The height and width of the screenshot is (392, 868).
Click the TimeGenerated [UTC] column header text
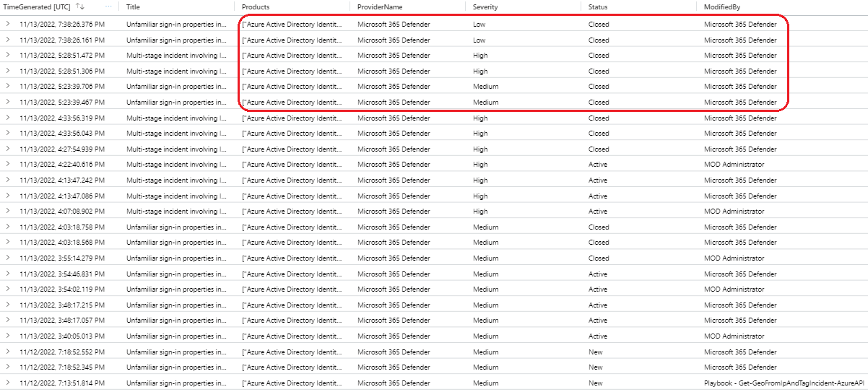point(38,6)
